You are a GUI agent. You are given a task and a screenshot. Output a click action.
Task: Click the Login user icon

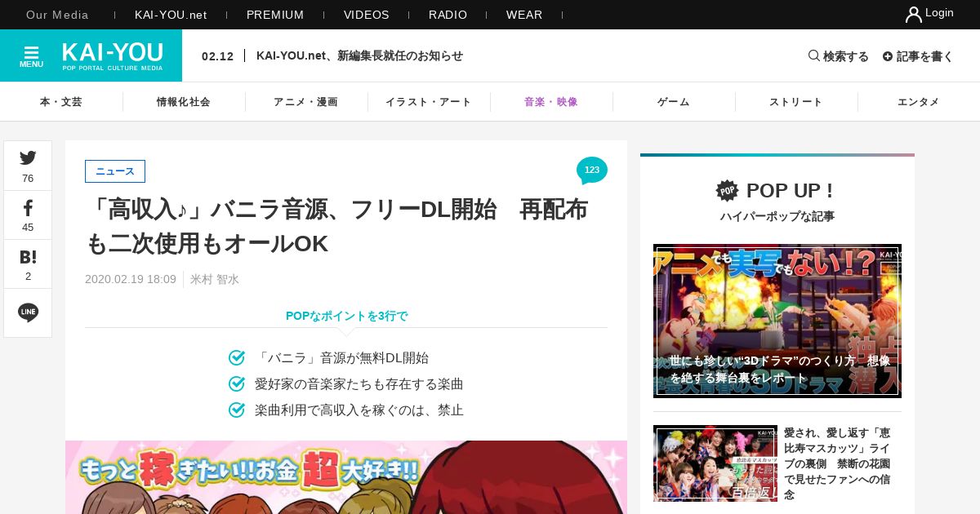coord(913,14)
